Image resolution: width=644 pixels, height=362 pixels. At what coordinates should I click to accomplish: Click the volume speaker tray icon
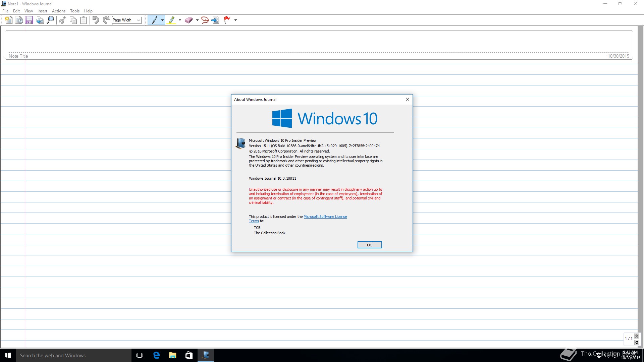tap(607, 355)
